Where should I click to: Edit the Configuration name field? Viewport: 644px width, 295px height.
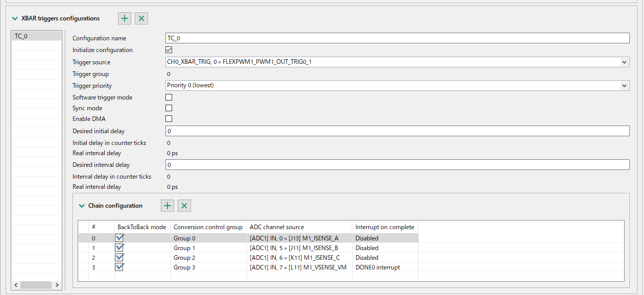pyautogui.click(x=357, y=38)
